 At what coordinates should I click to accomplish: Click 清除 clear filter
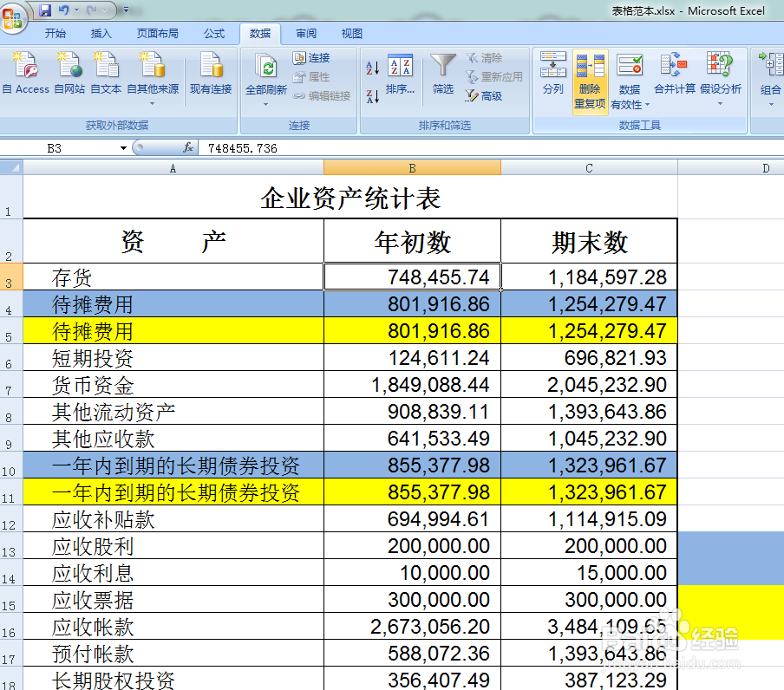click(x=484, y=58)
